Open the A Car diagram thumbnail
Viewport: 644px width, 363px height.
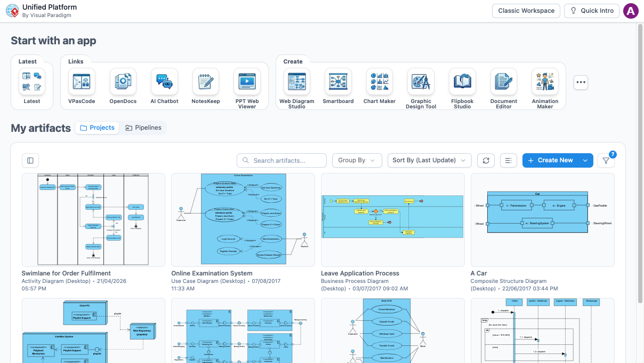click(x=543, y=219)
